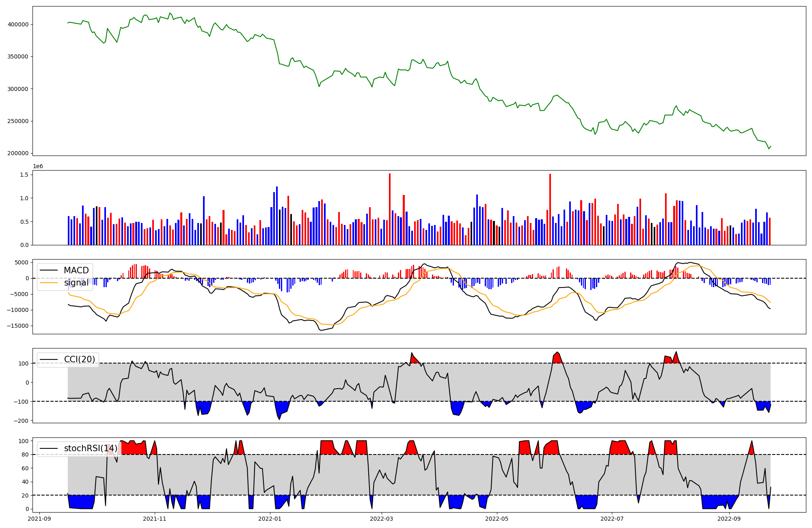Image resolution: width=812 pixels, height=528 pixels.
Task: Select the −200 tick on CCI axis
Action: click(x=21, y=421)
